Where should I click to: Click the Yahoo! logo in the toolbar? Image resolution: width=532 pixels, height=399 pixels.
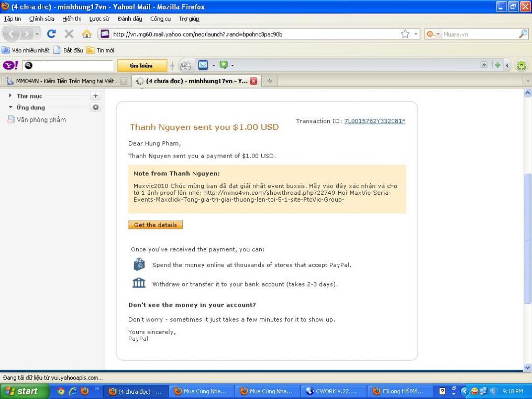tap(10, 65)
